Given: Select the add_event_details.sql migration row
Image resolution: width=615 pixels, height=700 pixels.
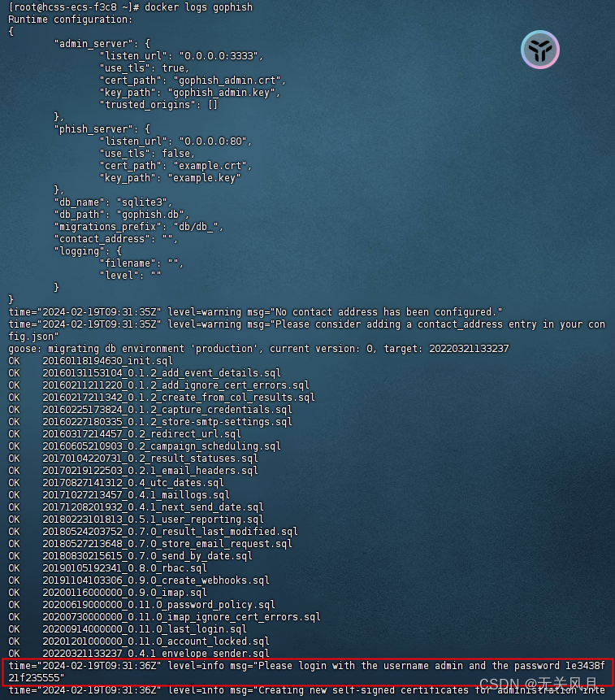Looking at the screenshot, I should (145, 373).
